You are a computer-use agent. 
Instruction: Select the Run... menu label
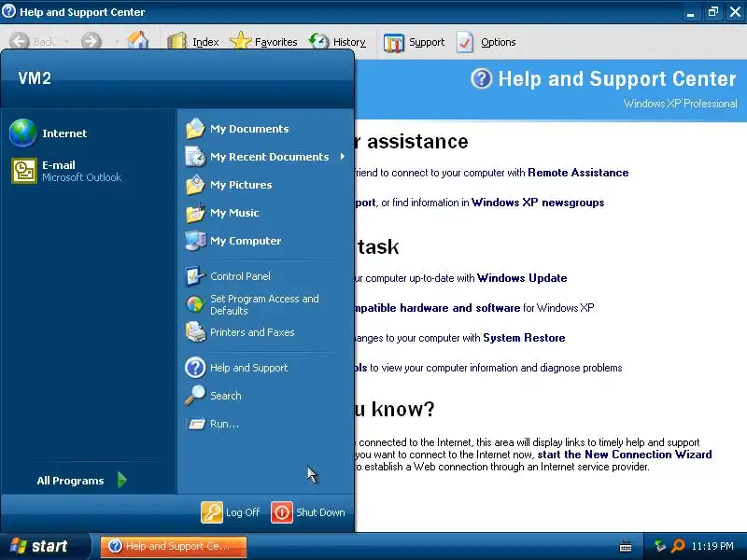224,424
